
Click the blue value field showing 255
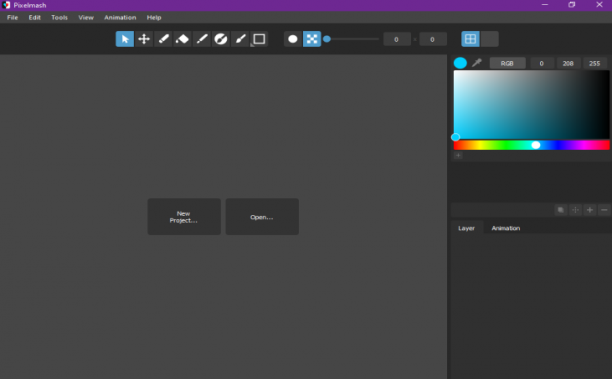(x=595, y=63)
